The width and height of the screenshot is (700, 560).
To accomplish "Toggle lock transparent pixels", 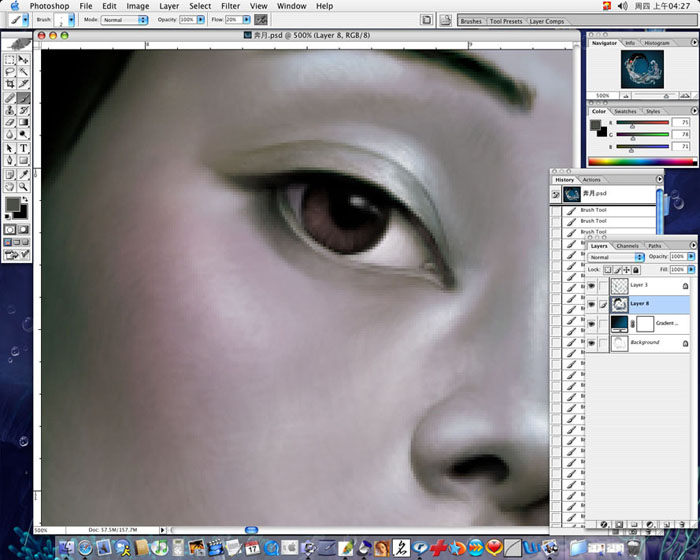I will click(608, 270).
